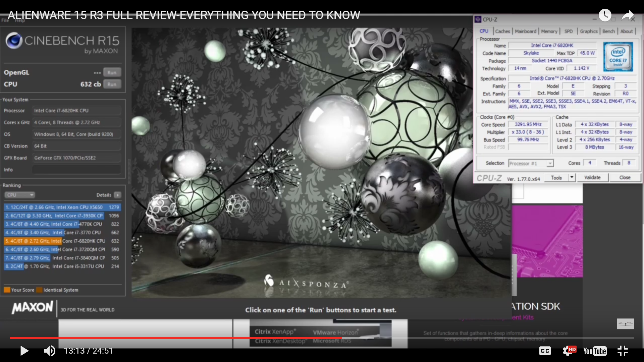Seek on the red video progress bar
The width and height of the screenshot is (644, 362).
coord(176,338)
